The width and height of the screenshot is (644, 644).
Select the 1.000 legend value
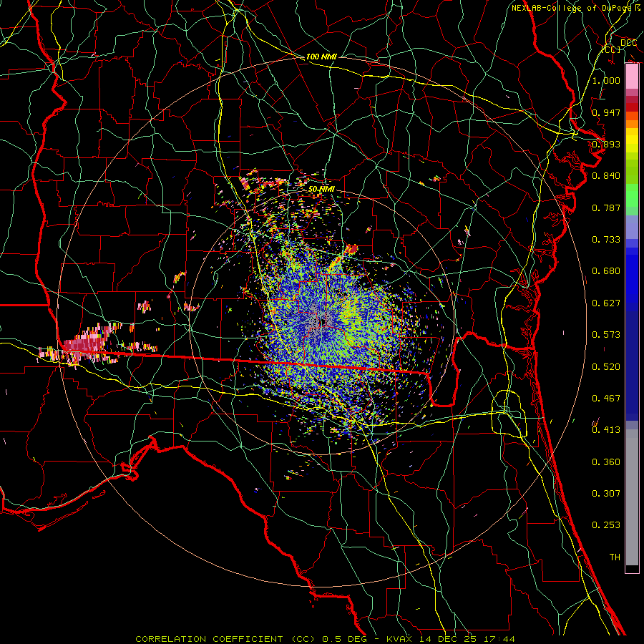coord(606,80)
